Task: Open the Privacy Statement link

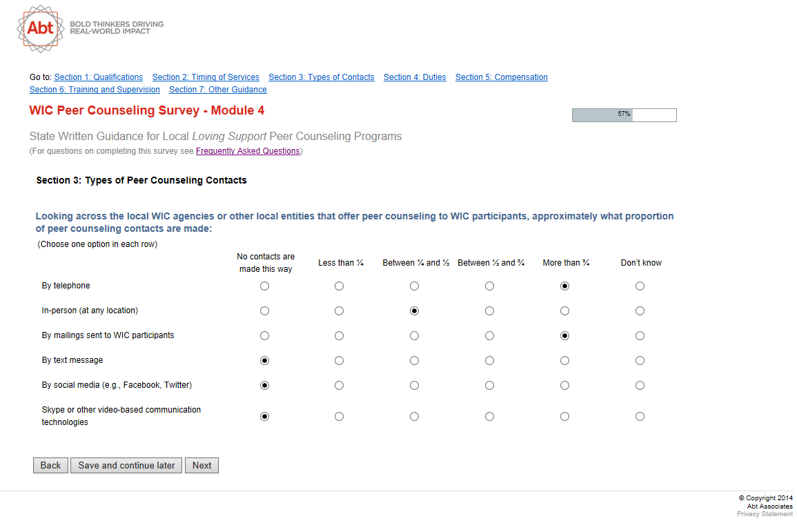Action: coord(765,514)
